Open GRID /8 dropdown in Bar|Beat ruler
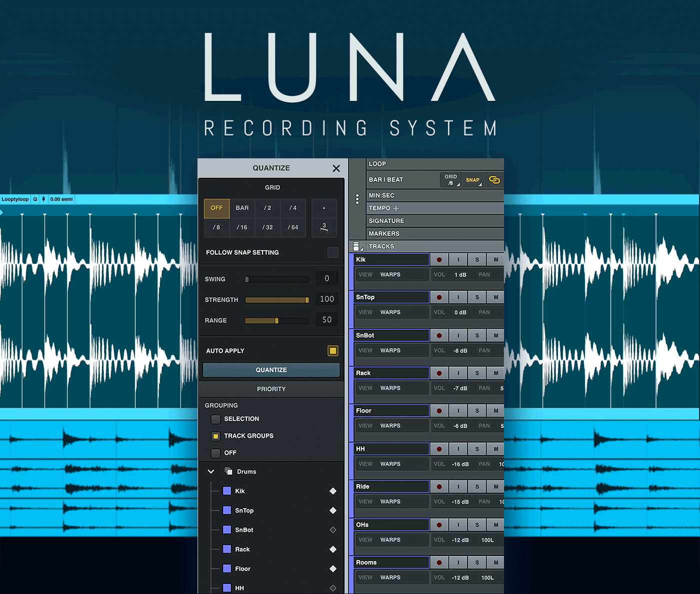This screenshot has width=700, height=594. click(x=451, y=180)
